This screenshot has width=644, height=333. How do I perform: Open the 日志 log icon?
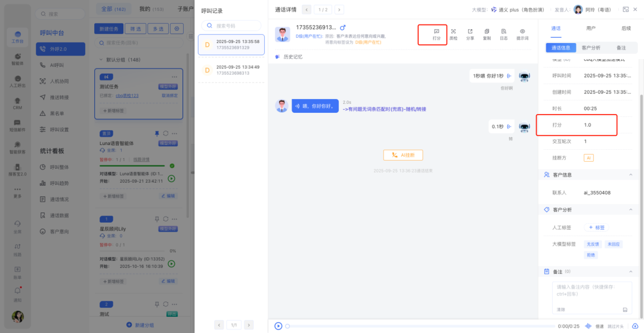point(504,34)
